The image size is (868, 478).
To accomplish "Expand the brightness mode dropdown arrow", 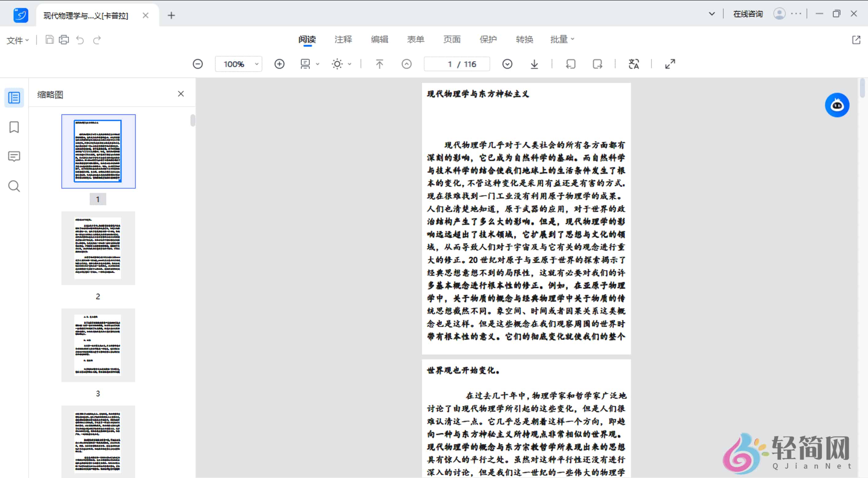I will (350, 64).
